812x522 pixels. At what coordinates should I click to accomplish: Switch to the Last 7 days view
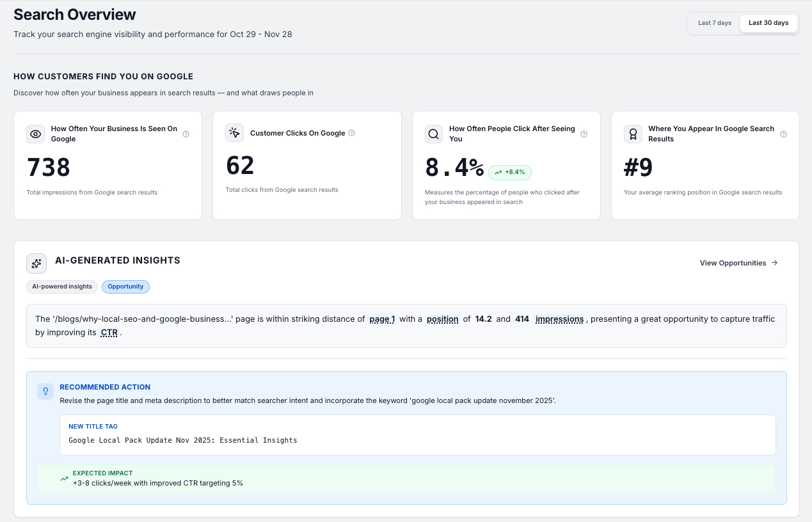tap(714, 22)
